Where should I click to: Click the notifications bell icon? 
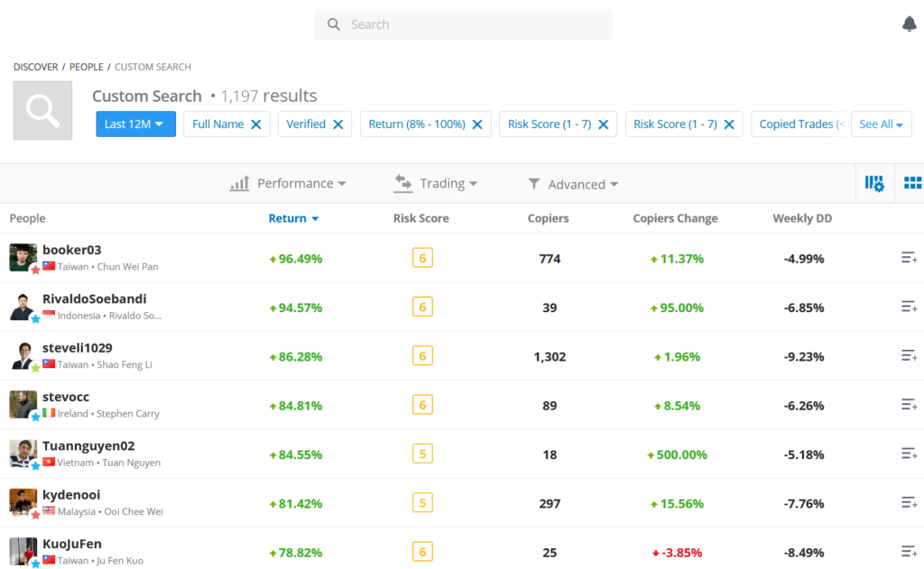pos(909,24)
